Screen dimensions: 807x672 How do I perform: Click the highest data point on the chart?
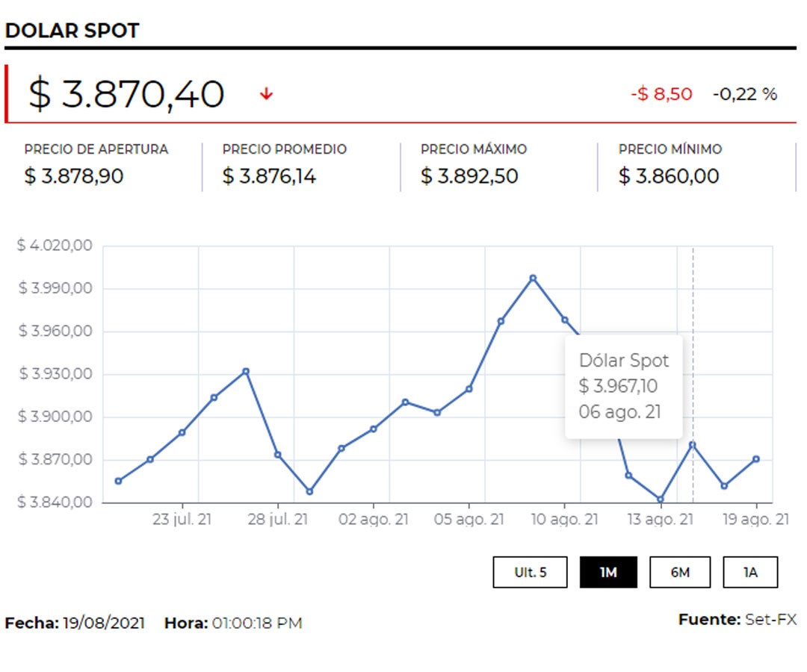(533, 278)
